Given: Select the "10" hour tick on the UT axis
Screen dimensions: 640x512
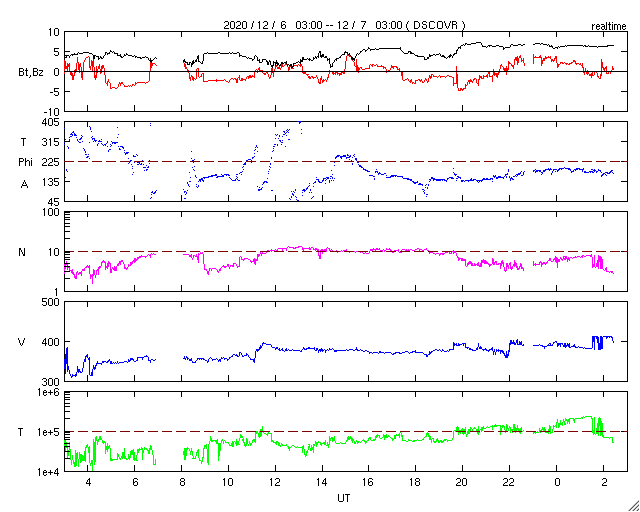Looking at the screenshot, I should tap(228, 483).
